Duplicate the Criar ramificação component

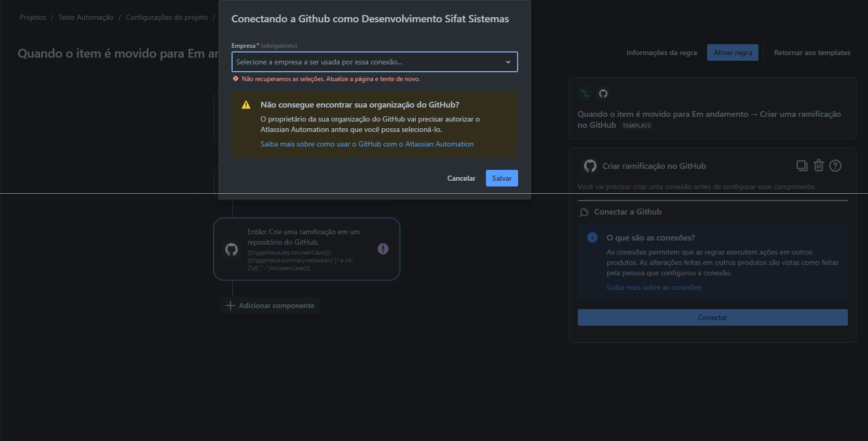pos(802,166)
